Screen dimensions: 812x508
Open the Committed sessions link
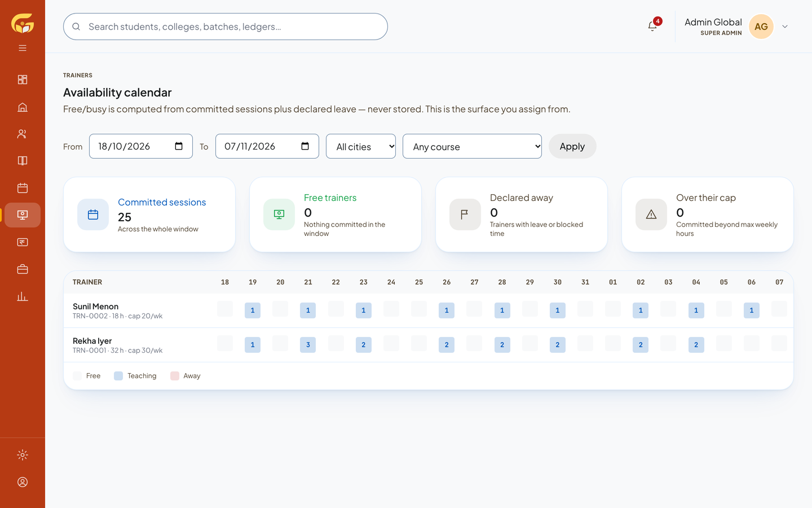(162, 202)
